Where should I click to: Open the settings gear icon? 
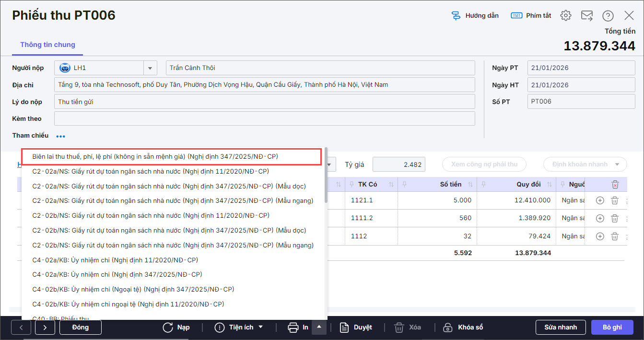(566, 15)
